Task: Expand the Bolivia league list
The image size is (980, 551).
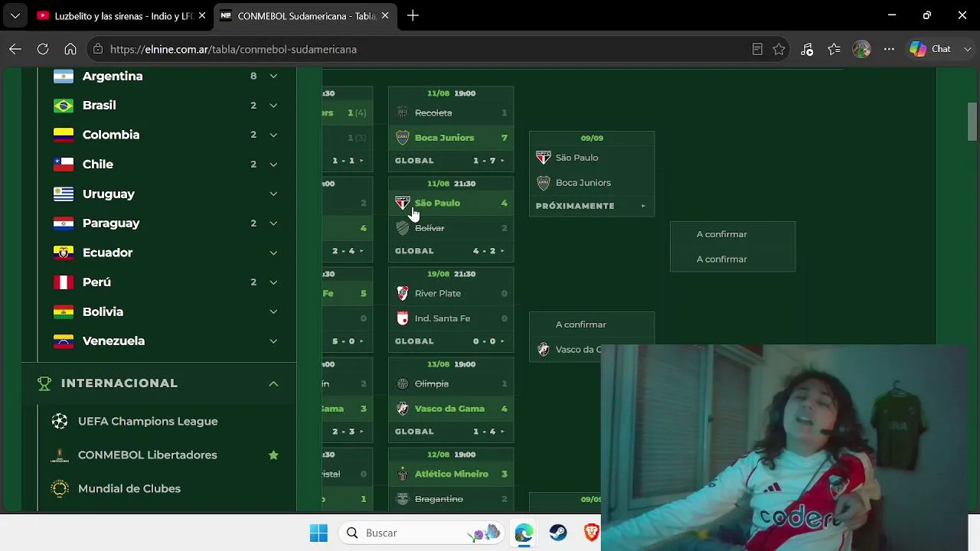Action: click(273, 311)
